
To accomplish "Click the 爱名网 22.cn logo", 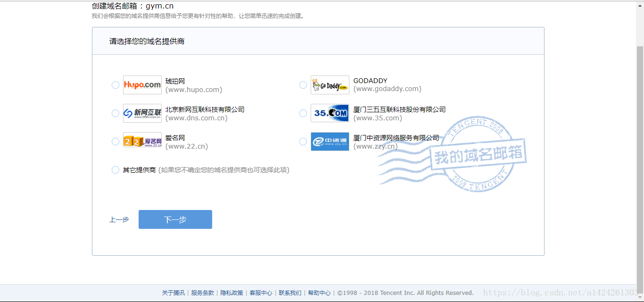I will [x=142, y=140].
